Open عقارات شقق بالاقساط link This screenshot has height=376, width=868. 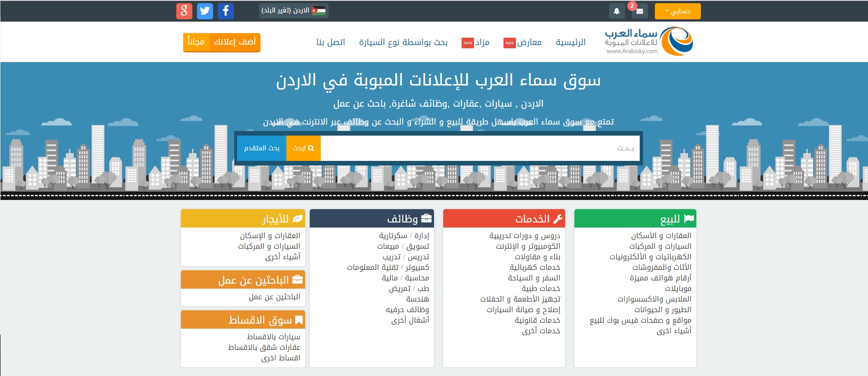point(264,348)
